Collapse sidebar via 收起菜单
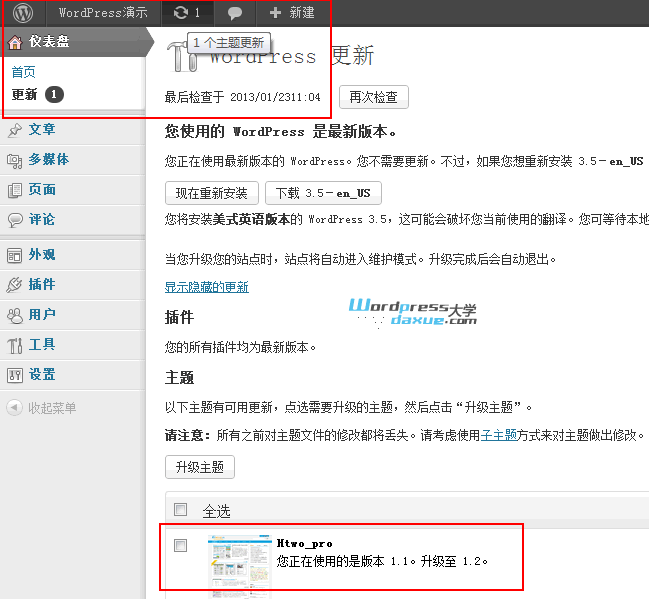The image size is (649, 599). coord(52,408)
